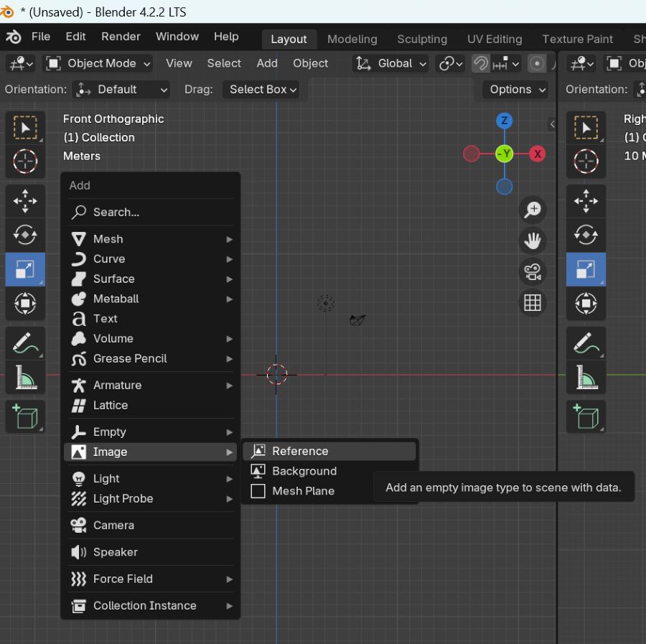This screenshot has height=644, width=646.
Task: Select the Rotate tool in left viewport
Action: (x=25, y=235)
